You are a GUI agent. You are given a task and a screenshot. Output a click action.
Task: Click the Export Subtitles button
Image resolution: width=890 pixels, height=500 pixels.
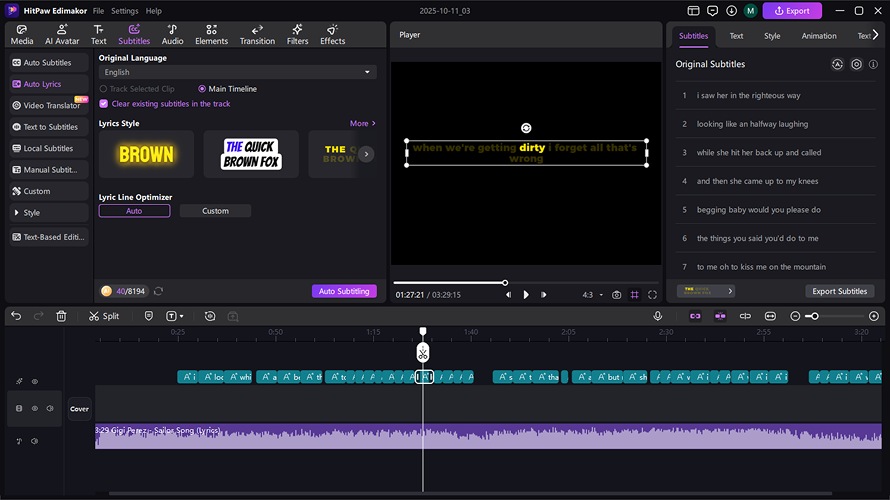(839, 291)
